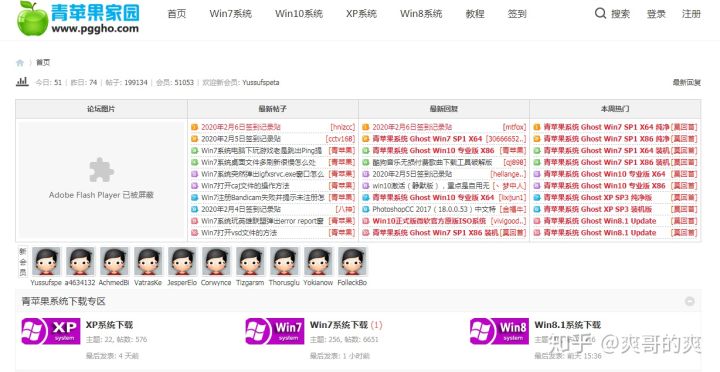
Task: Open the Win8系统 navigation item
Action: point(421,14)
